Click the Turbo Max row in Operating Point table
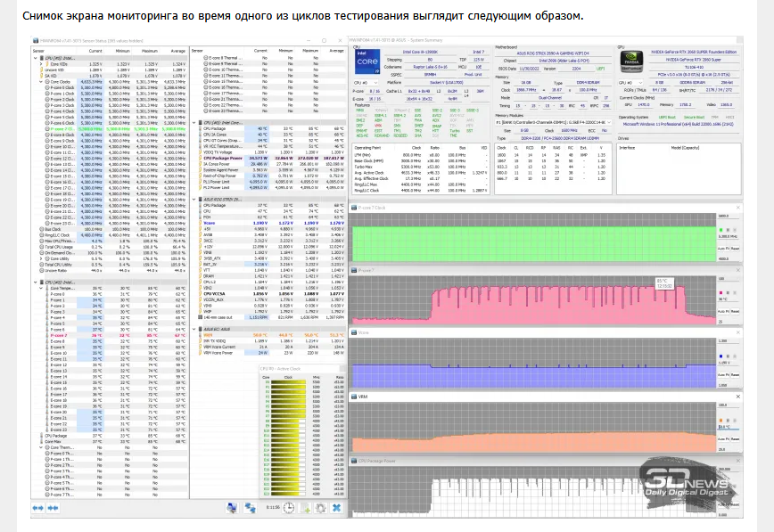The height and width of the screenshot is (532, 774). click(x=421, y=167)
